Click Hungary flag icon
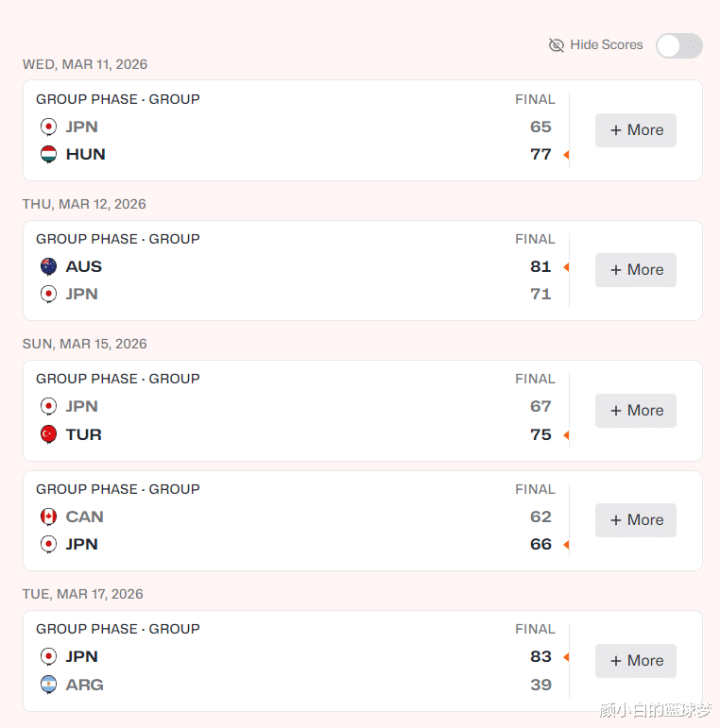 pyautogui.click(x=48, y=154)
